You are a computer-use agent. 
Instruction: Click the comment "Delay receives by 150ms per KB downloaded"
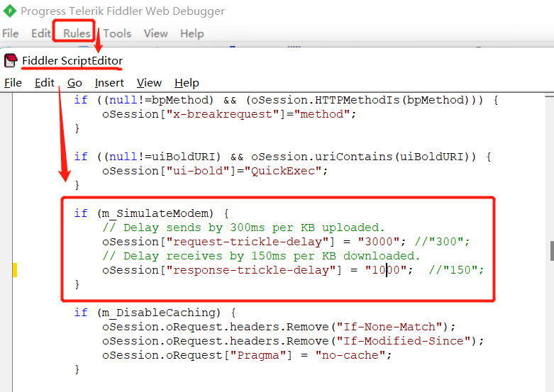tap(261, 256)
